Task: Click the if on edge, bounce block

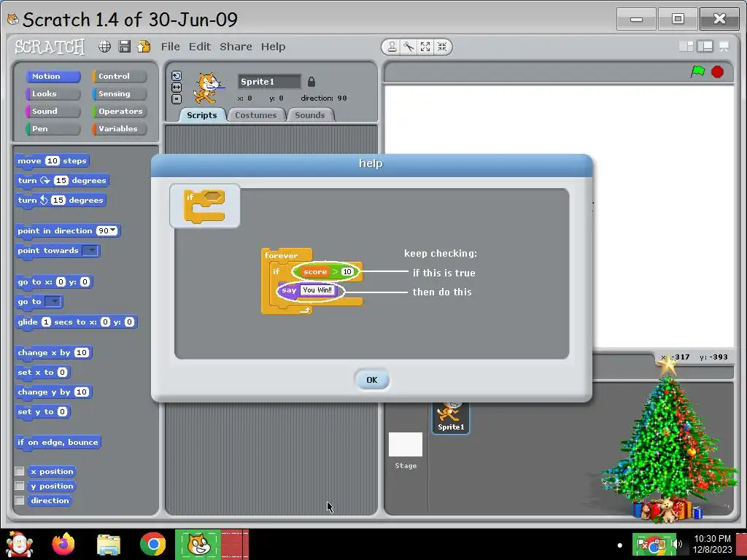Action: [58, 443]
